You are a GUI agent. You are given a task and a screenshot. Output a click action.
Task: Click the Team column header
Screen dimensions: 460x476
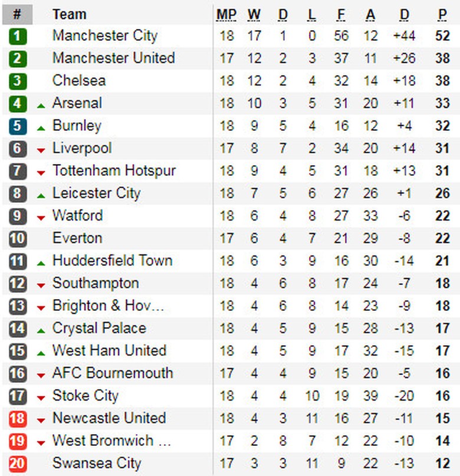point(69,14)
